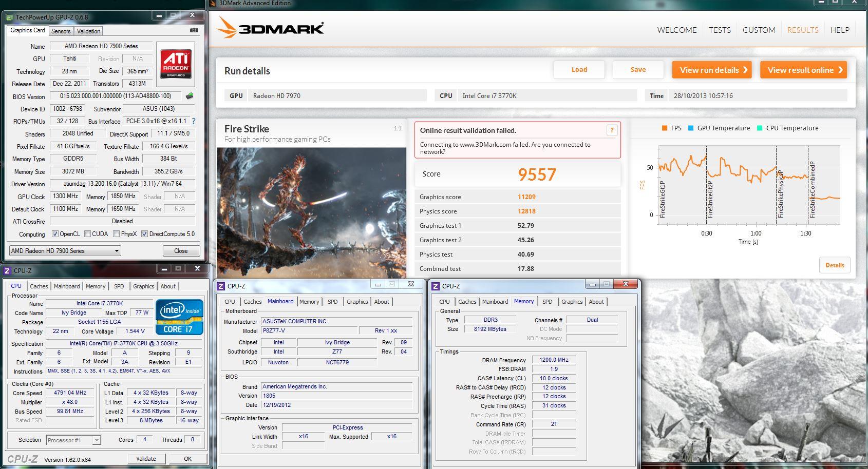Click the Load button

(x=579, y=70)
